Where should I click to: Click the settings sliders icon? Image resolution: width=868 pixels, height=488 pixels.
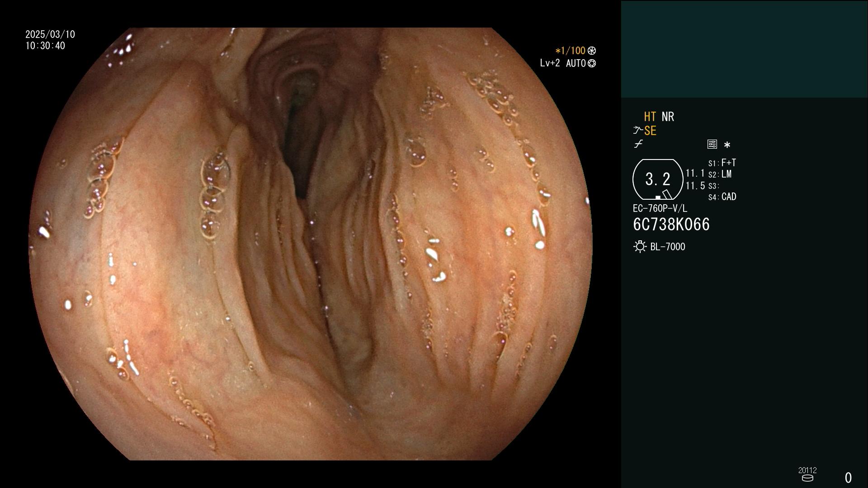712,144
